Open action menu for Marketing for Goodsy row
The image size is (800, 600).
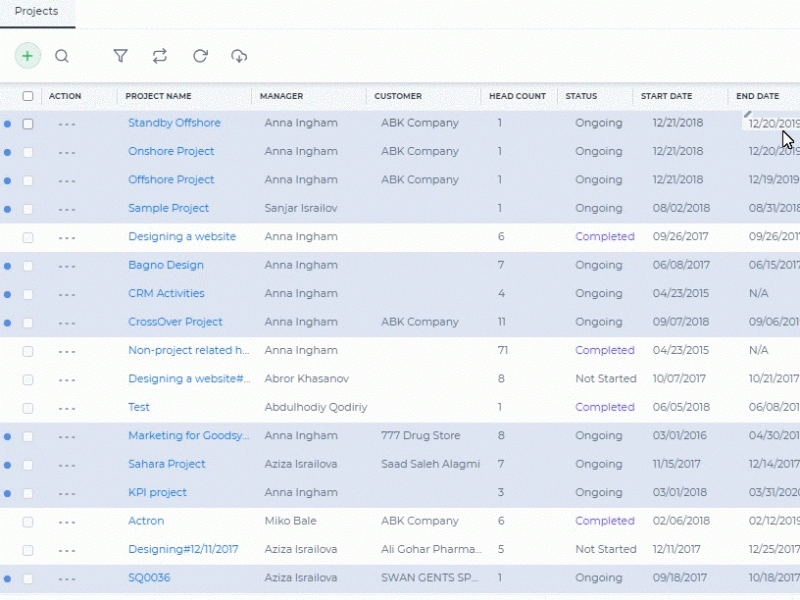67,437
